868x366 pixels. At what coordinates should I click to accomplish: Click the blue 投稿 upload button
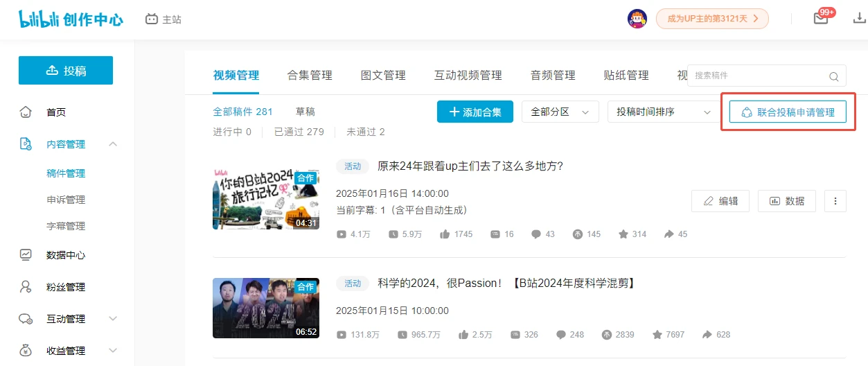(66, 71)
